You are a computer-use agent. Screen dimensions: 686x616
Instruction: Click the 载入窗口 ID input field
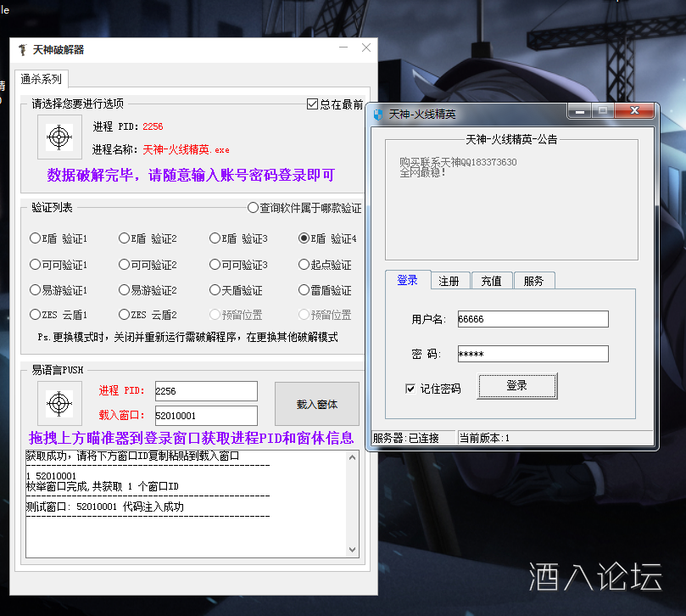[206, 415]
